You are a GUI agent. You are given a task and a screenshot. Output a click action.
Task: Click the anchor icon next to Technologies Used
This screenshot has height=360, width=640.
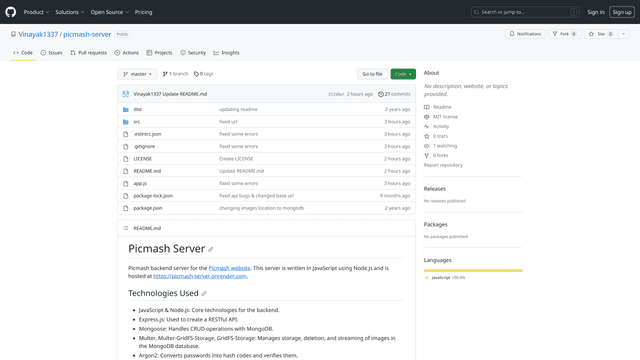pos(204,293)
